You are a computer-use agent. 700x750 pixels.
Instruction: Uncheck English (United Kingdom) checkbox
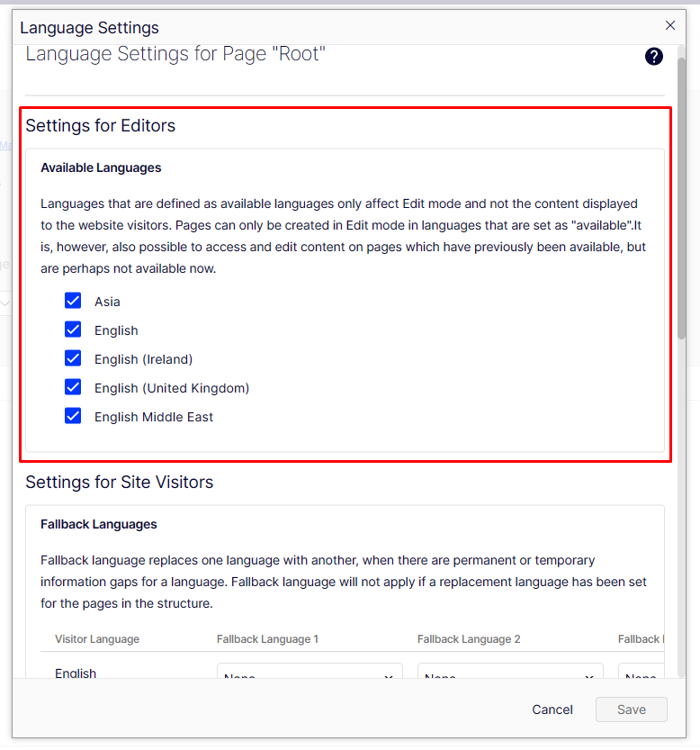(73, 387)
